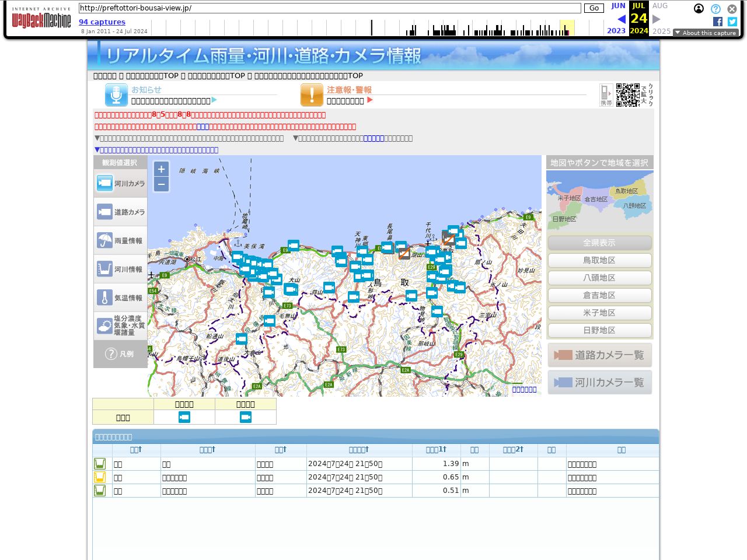The image size is (747, 560).
Task: Click the 全県表示 button
Action: [599, 243]
